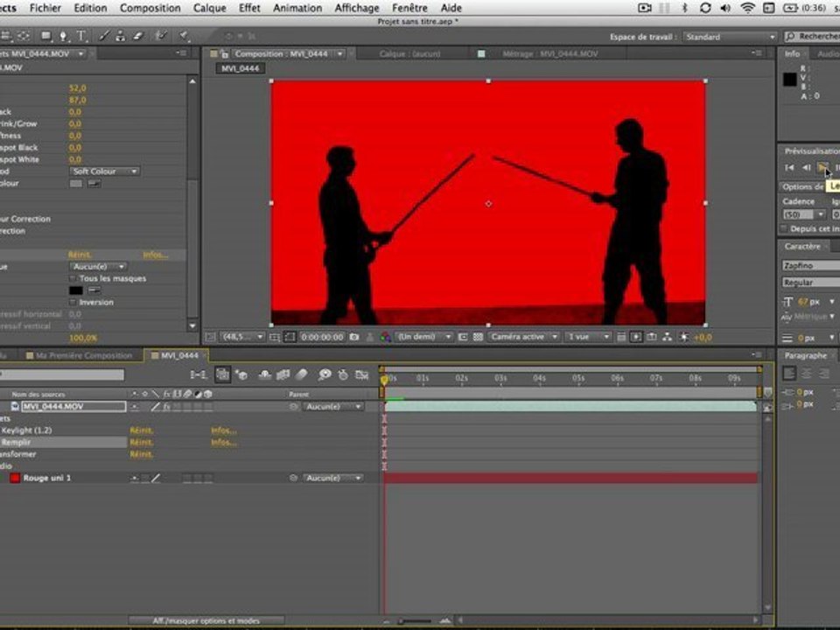Select the Puppet Pin tool
840x630 pixels.
pos(184,37)
